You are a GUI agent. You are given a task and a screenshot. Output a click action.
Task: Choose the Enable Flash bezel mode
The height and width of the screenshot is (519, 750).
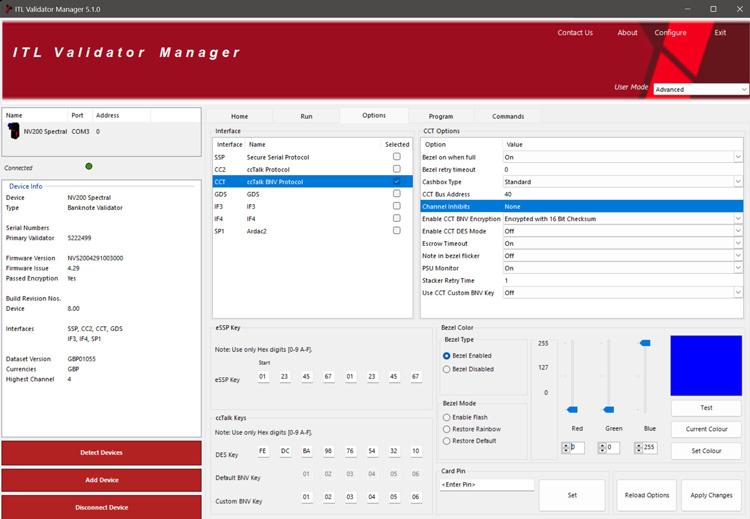point(447,417)
